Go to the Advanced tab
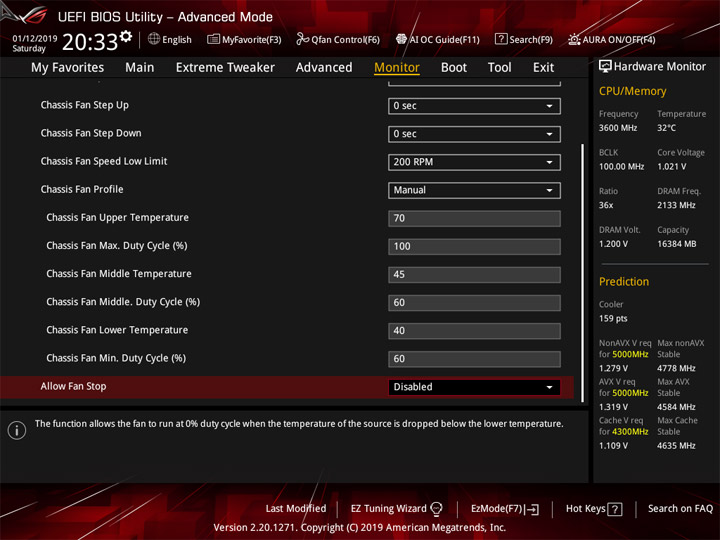 click(x=324, y=68)
